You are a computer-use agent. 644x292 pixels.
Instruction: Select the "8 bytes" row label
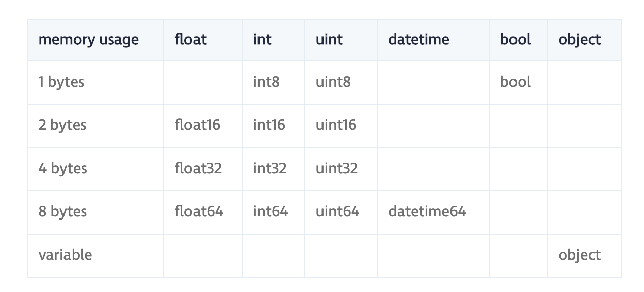point(62,212)
